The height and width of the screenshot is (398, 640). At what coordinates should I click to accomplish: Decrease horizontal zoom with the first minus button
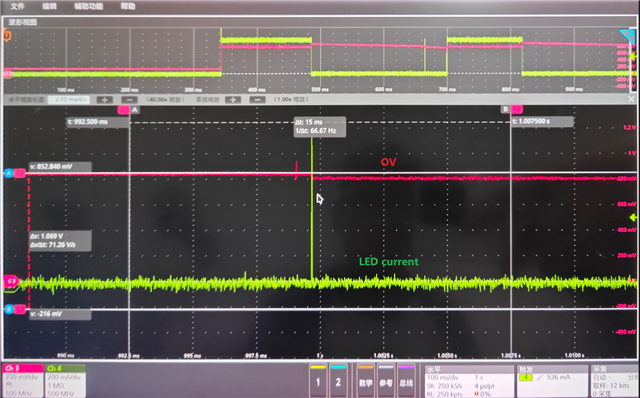pyautogui.click(x=129, y=100)
